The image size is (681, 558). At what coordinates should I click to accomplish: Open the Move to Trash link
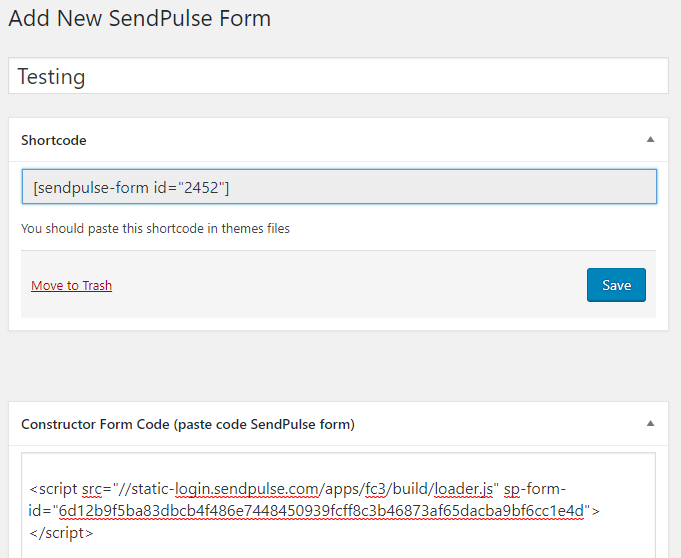[72, 285]
